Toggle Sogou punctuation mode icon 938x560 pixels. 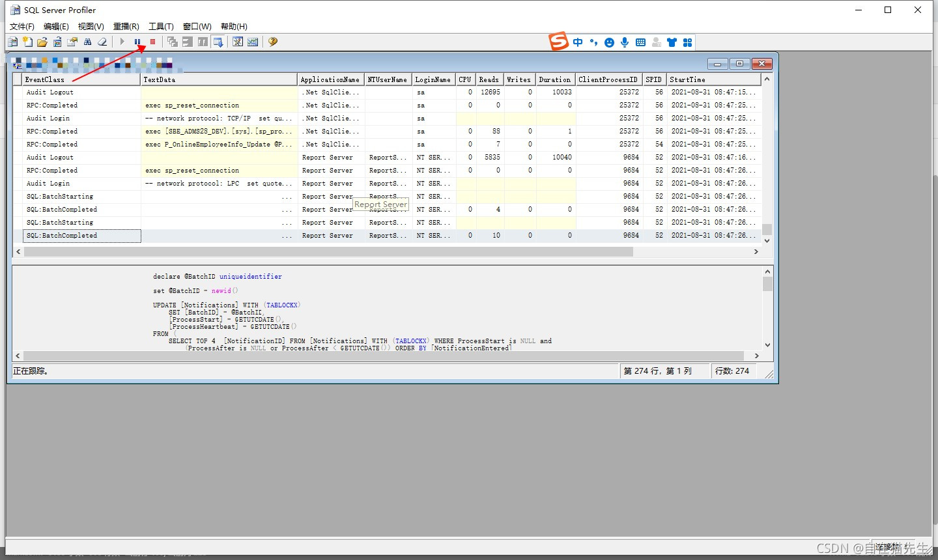click(593, 42)
